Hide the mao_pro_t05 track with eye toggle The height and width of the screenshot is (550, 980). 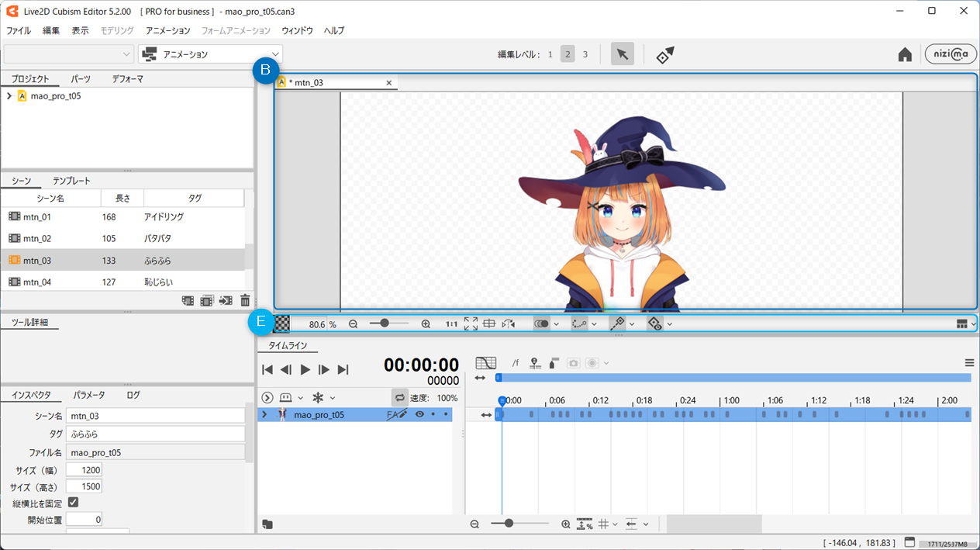point(419,414)
